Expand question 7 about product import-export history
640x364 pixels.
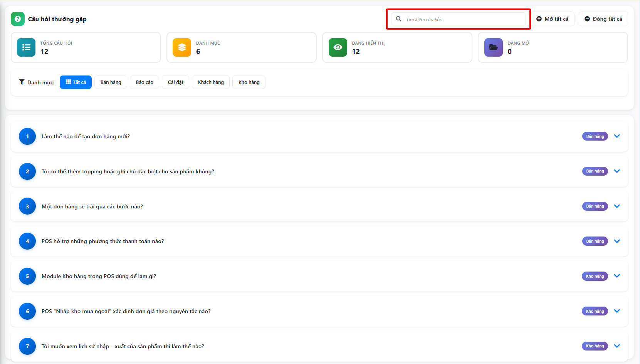coord(616,346)
